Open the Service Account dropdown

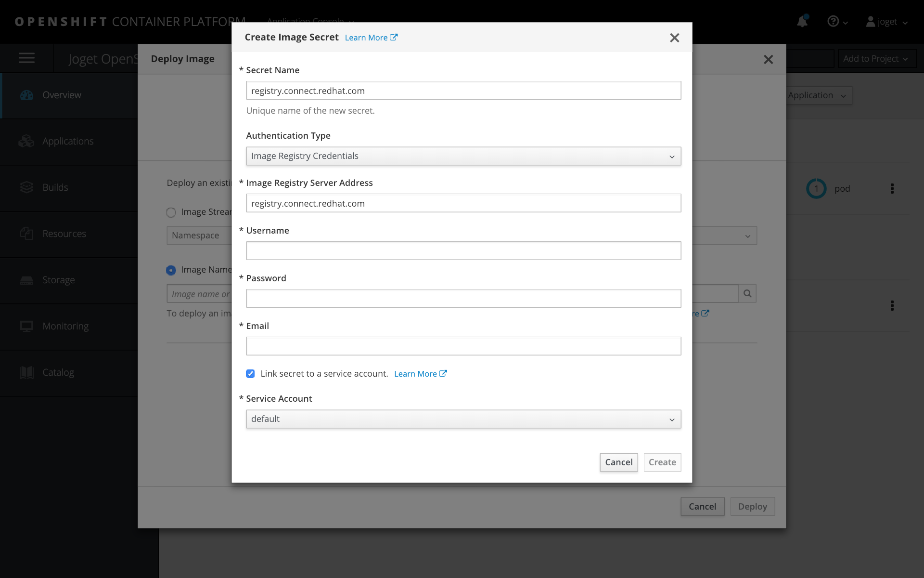[463, 419]
